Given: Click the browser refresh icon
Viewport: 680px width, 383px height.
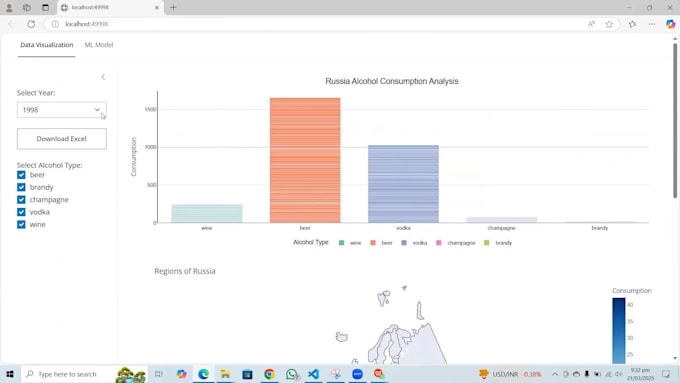Looking at the screenshot, I should click(31, 24).
